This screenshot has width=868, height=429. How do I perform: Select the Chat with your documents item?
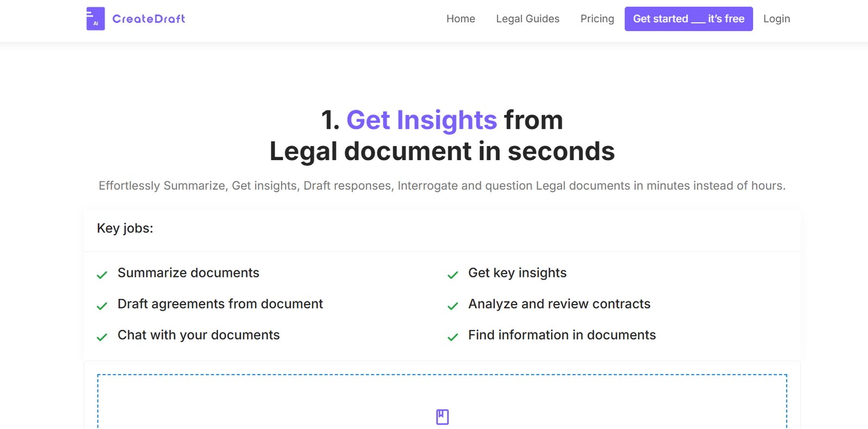click(199, 335)
